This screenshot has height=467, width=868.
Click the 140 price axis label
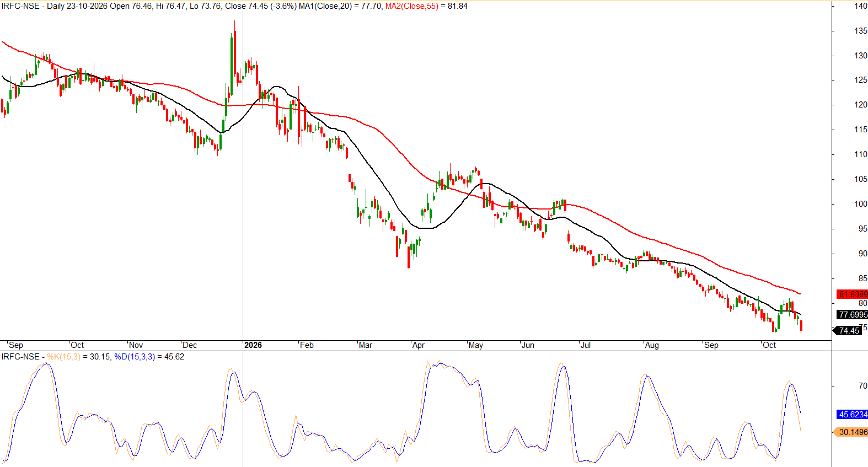coord(861,6)
